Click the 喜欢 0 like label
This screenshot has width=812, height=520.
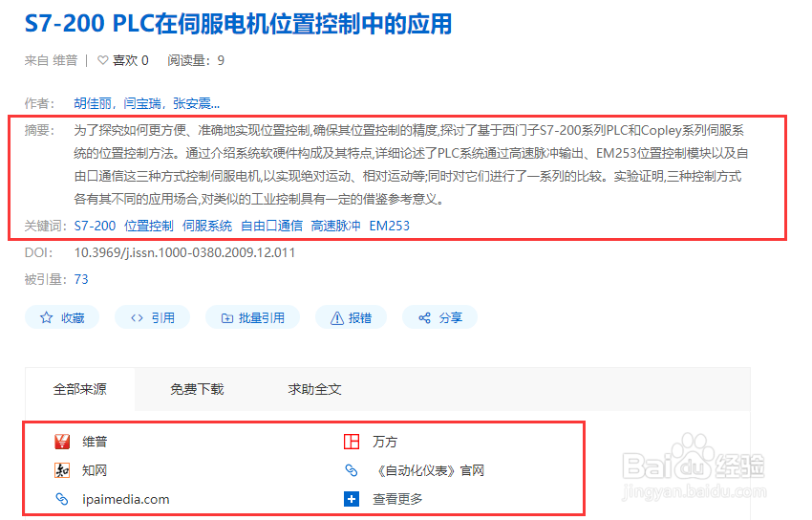point(131,60)
